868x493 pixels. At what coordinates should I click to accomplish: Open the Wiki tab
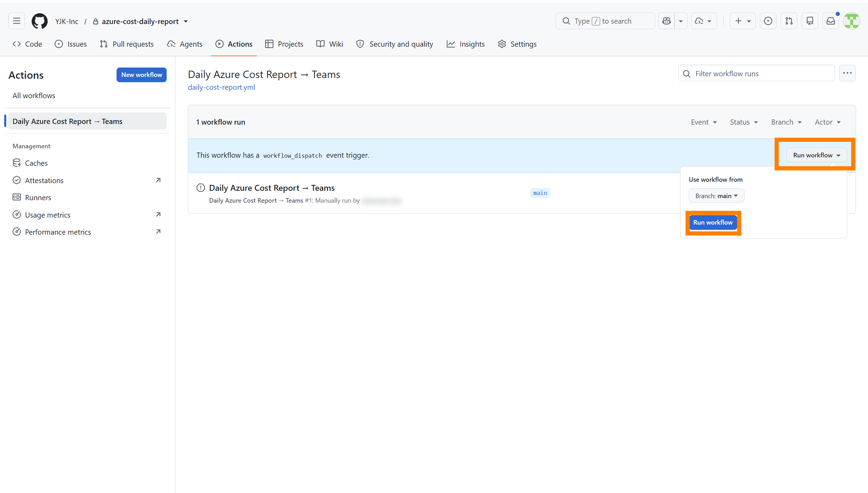(329, 44)
